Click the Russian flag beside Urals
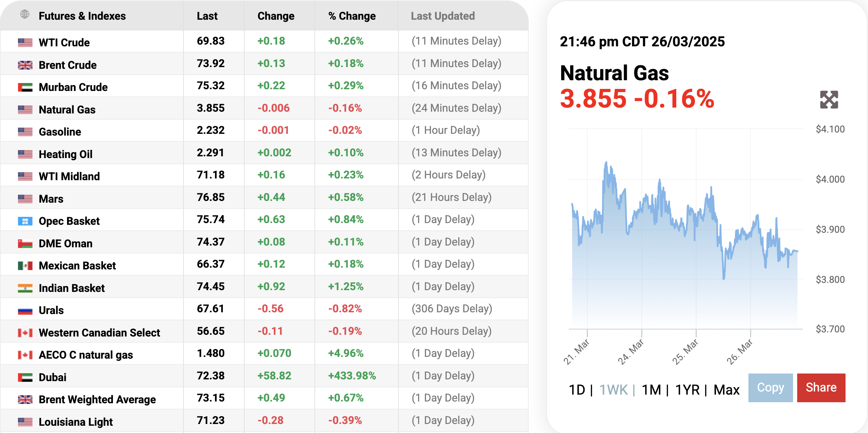The height and width of the screenshot is (433, 868). coord(25,310)
